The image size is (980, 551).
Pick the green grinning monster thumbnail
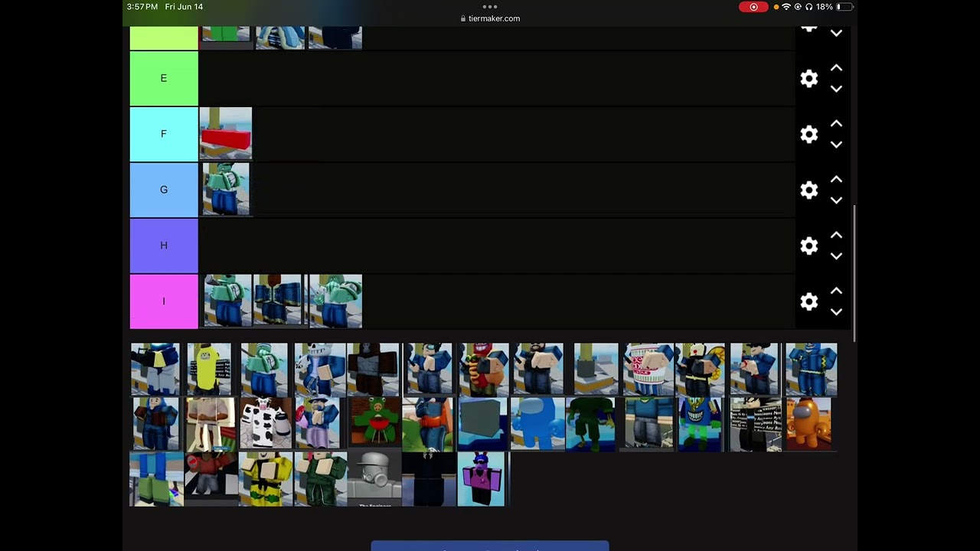pyautogui.click(x=701, y=424)
